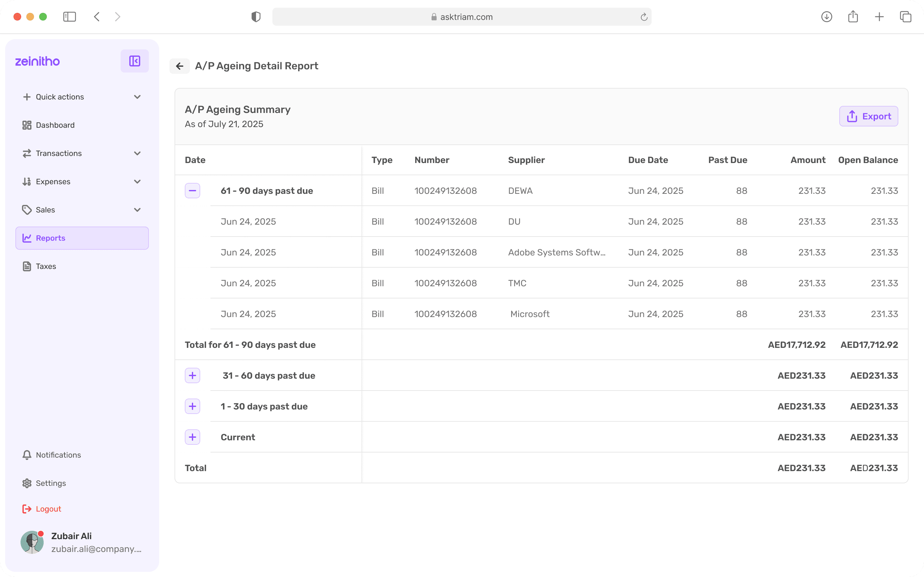The image size is (924, 577).
Task: Click Safari share icon
Action: click(x=853, y=17)
